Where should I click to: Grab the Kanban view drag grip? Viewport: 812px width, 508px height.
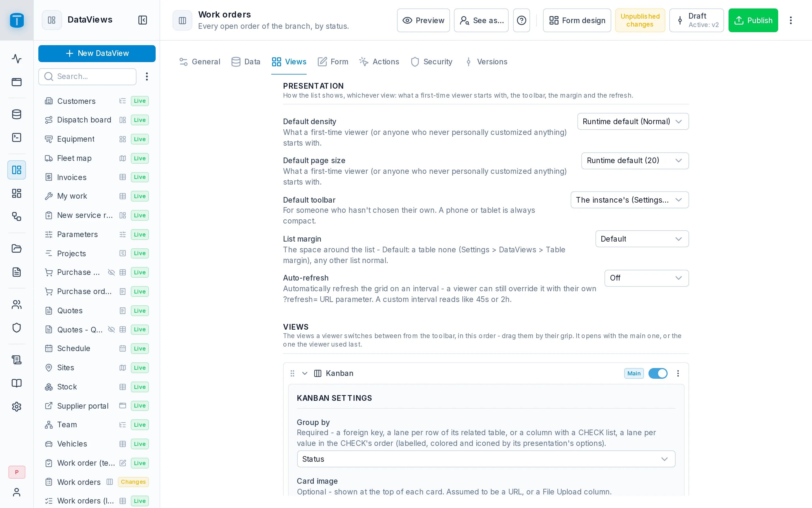[x=292, y=373]
